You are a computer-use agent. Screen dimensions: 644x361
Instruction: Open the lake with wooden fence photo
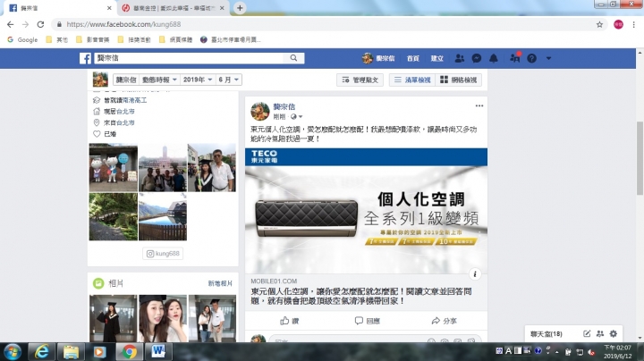(163, 216)
